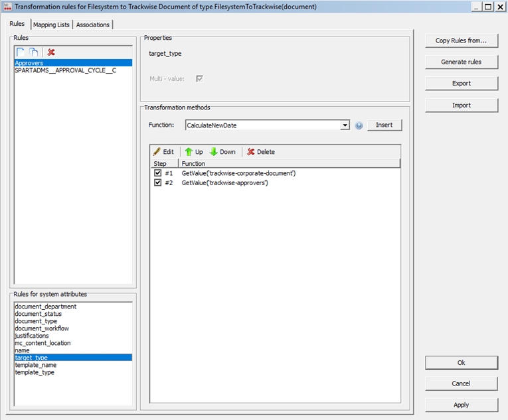Delete the selected transformation step
The height and width of the screenshot is (420, 508).
(x=261, y=152)
